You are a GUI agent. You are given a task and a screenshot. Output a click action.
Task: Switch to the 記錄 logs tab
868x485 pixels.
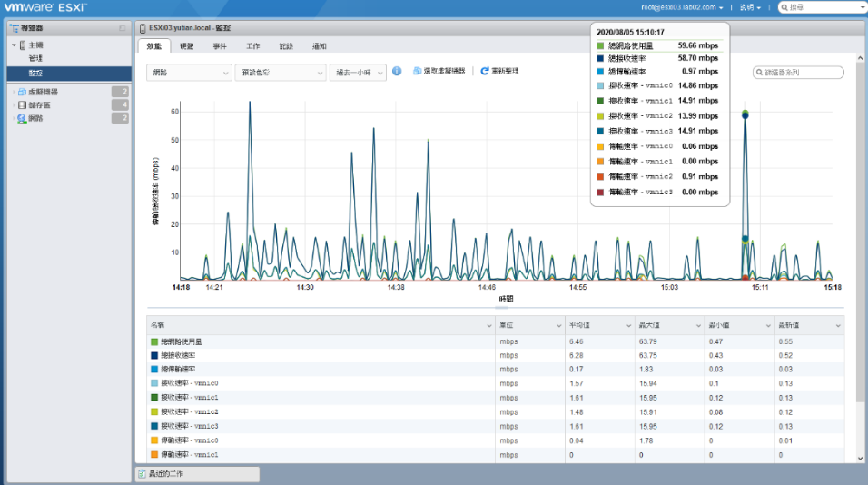point(286,46)
